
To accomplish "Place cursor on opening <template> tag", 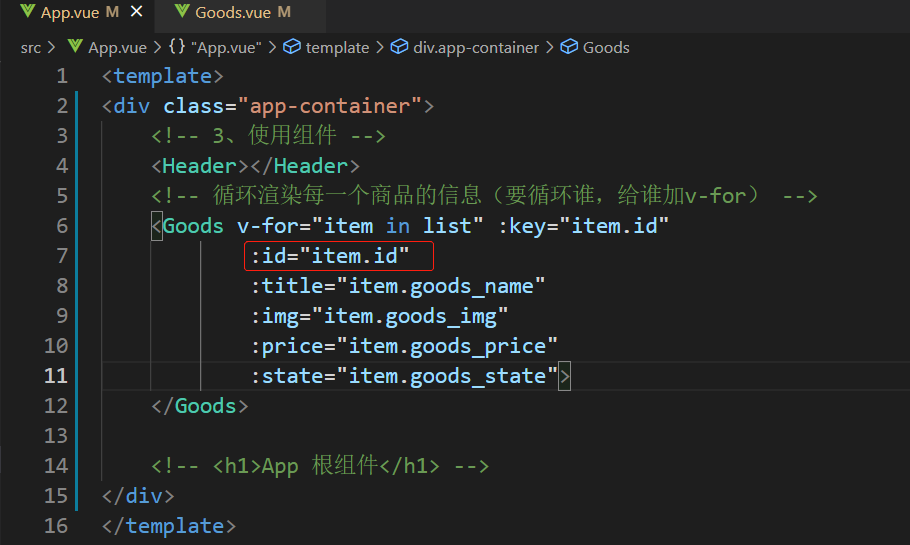I will click(x=162, y=76).
